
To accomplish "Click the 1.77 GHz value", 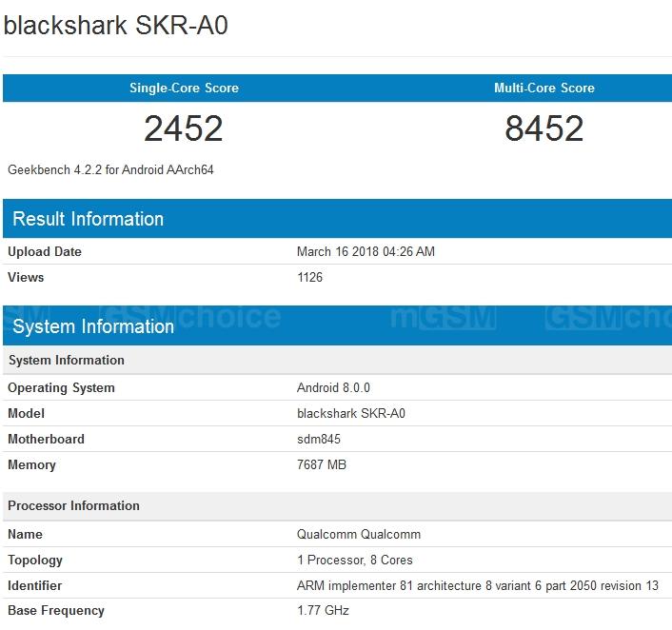I will coord(323,611).
